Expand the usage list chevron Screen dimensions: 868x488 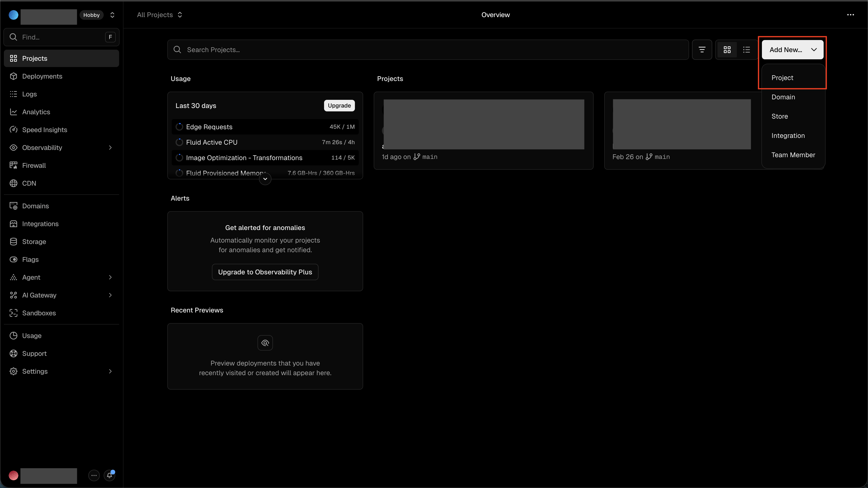click(265, 179)
